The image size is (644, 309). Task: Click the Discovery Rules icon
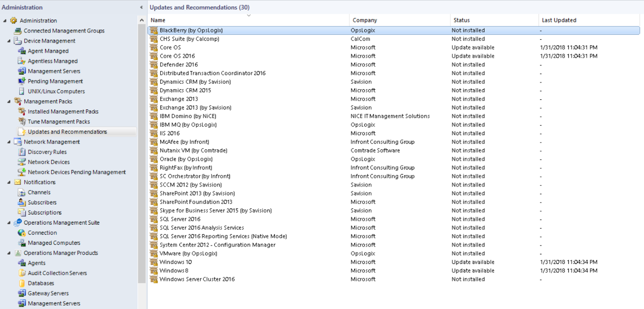(x=22, y=152)
